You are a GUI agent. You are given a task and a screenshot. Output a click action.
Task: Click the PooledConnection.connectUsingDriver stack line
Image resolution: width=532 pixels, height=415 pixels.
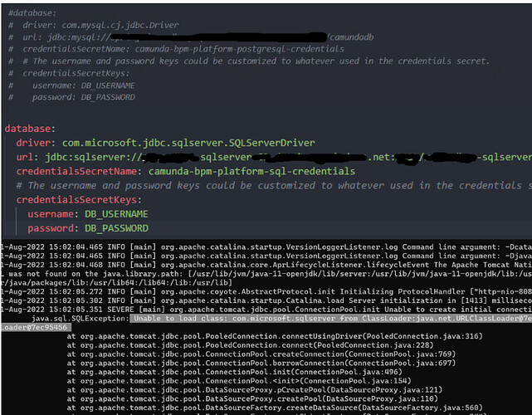coord(275,336)
